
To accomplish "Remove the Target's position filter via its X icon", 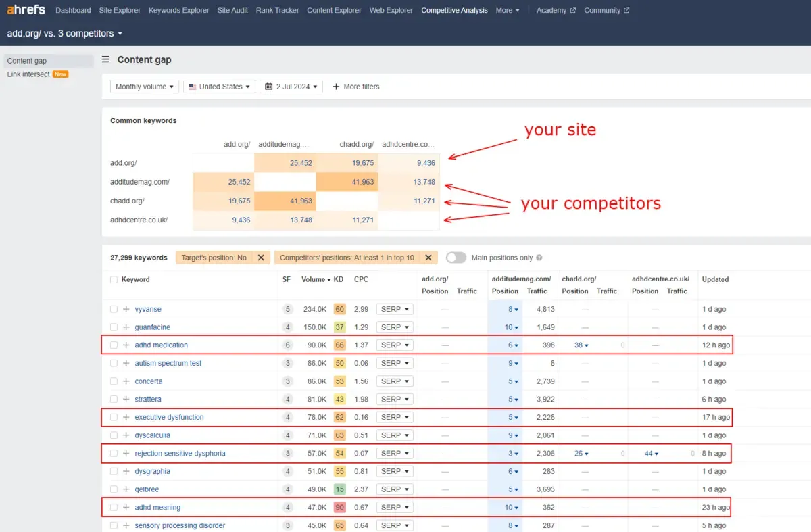I will [x=261, y=258].
